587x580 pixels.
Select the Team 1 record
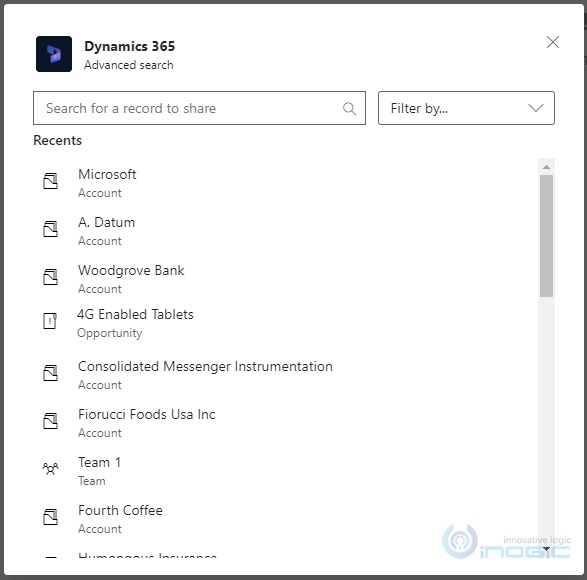click(x=286, y=471)
